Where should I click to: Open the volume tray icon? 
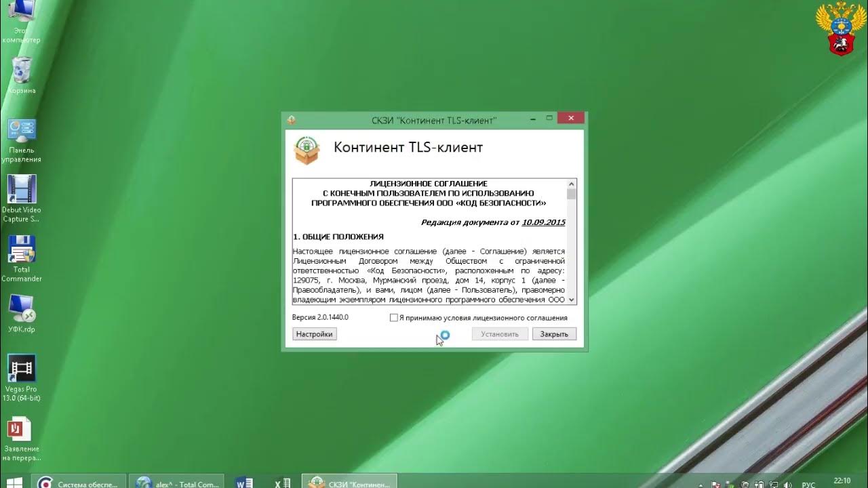(788, 484)
